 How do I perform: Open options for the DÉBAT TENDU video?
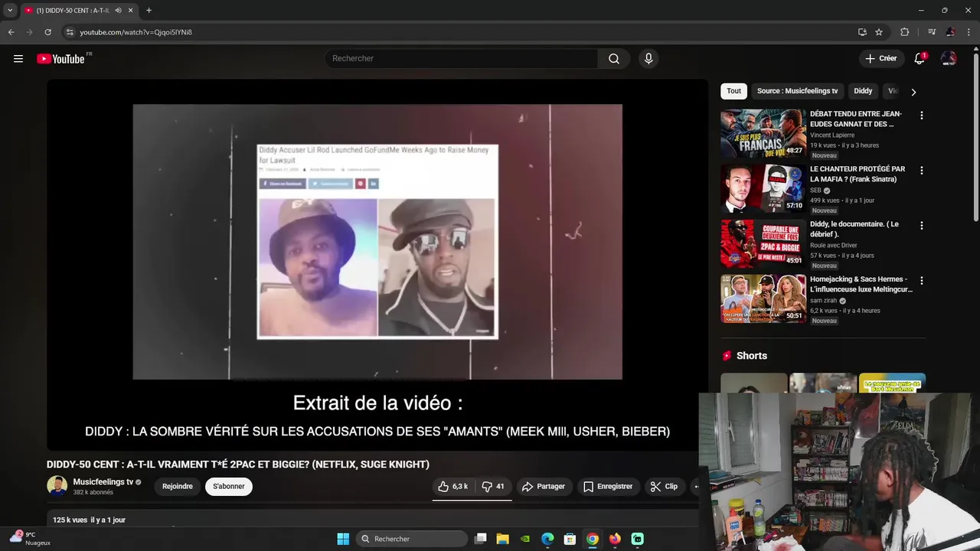click(x=922, y=116)
